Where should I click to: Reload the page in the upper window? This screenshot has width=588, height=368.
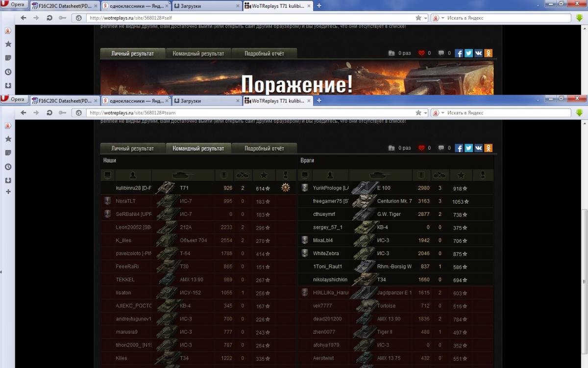(49, 18)
